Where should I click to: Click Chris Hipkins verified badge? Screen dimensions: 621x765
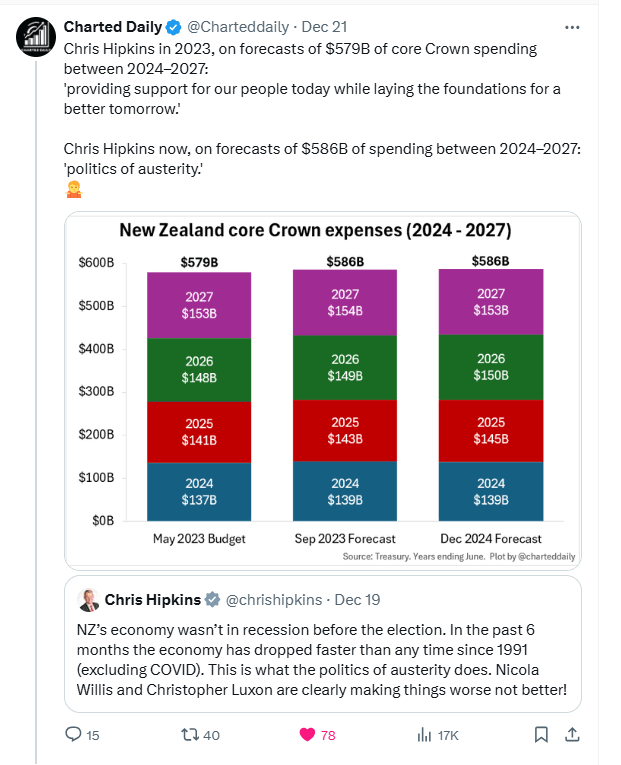[x=212, y=600]
